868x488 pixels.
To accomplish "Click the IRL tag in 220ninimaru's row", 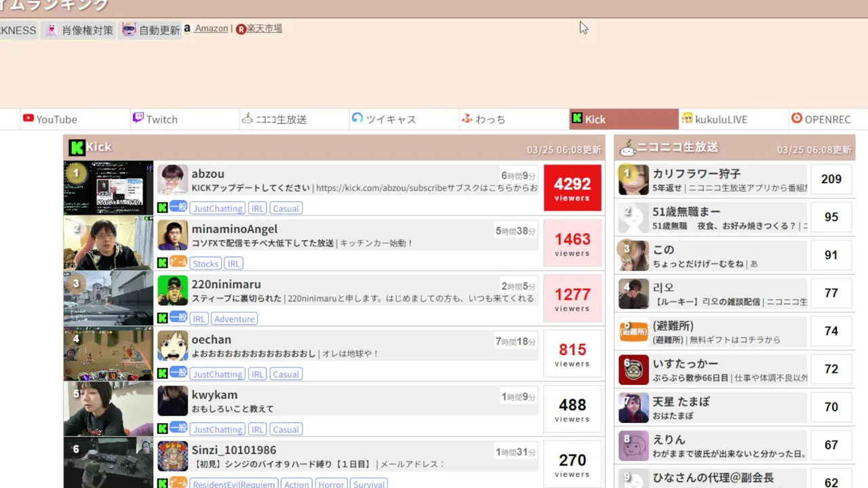I will pyautogui.click(x=199, y=319).
